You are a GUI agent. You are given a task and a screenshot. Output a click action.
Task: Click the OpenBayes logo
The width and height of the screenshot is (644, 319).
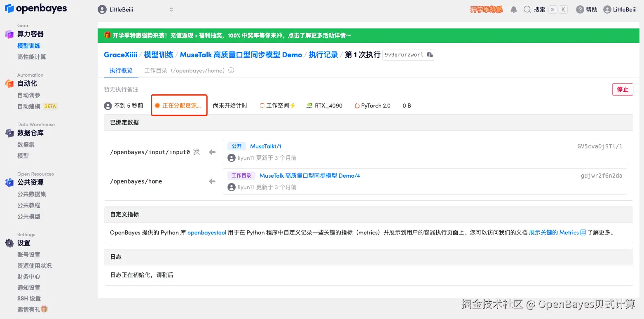[x=35, y=9]
